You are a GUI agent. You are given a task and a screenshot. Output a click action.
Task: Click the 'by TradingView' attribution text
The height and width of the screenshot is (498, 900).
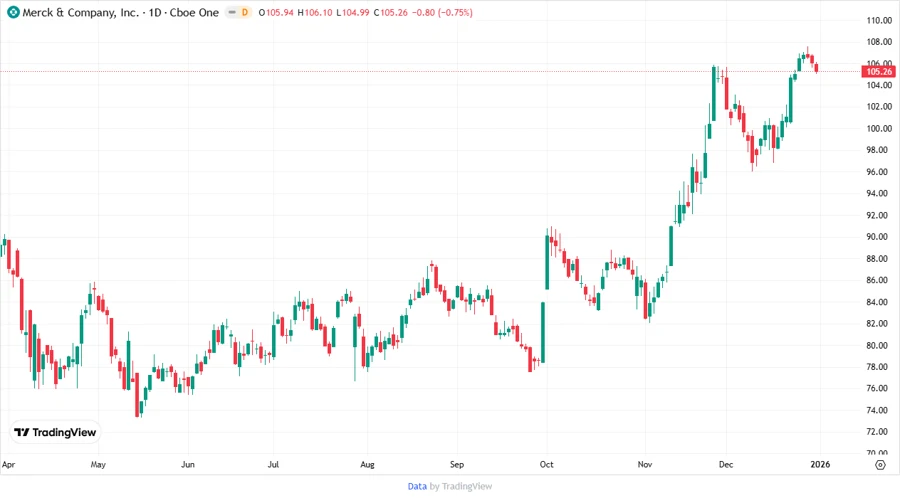point(461,486)
